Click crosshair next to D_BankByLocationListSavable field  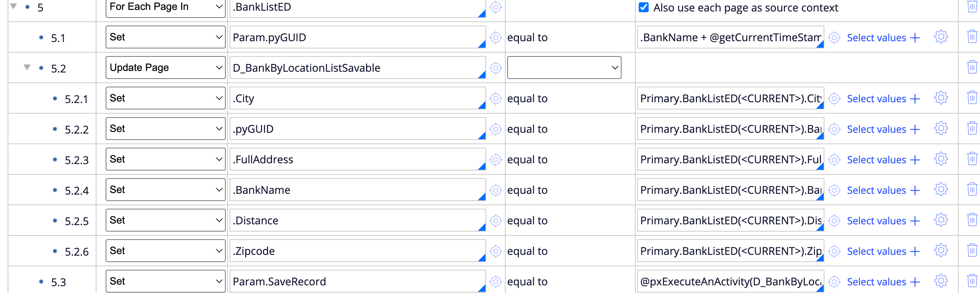pyautogui.click(x=495, y=68)
